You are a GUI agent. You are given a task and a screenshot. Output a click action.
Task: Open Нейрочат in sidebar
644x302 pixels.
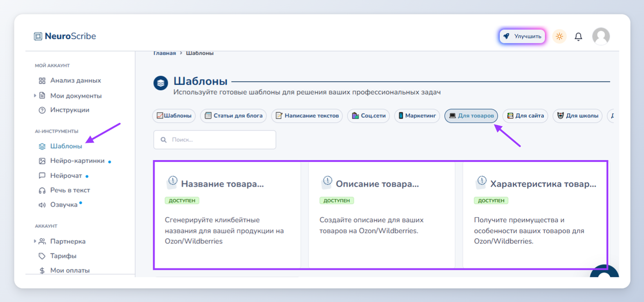(66, 176)
